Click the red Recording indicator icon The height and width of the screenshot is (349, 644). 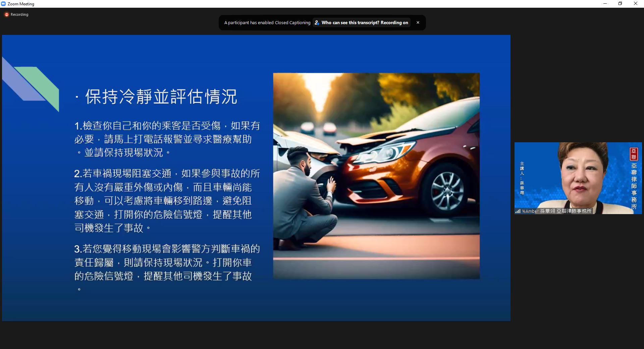6,14
